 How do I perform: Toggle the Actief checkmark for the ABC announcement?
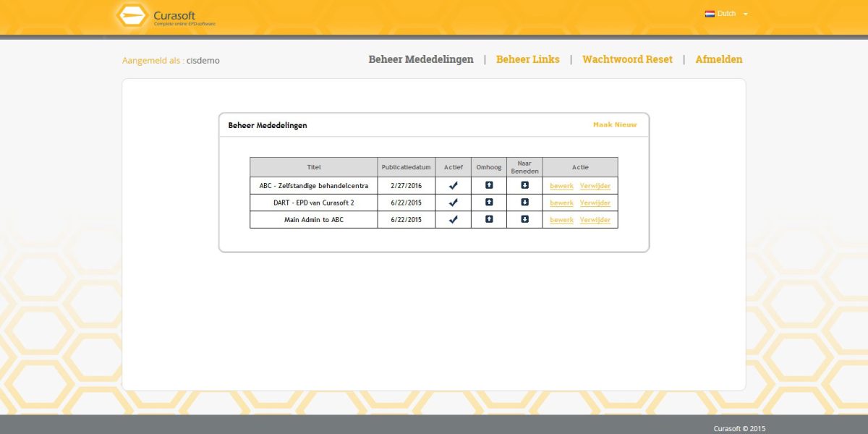coord(454,185)
